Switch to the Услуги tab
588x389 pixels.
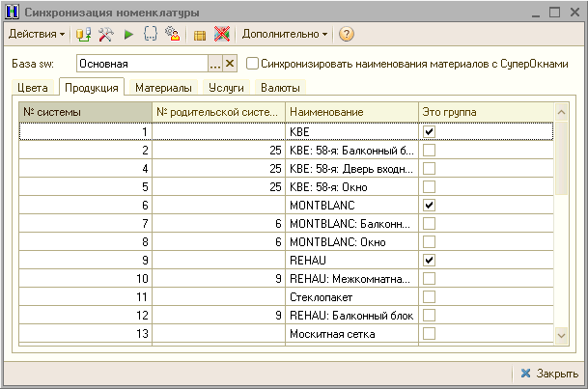[x=226, y=88]
